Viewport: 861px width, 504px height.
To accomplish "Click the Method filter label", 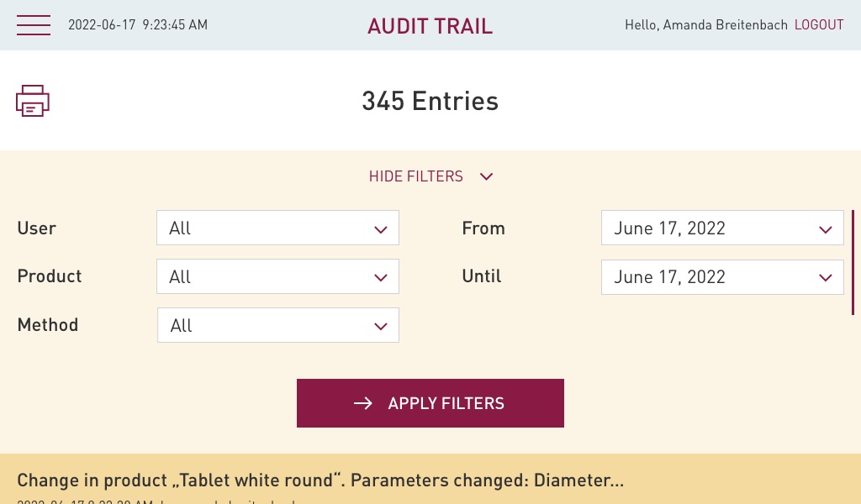I will [x=48, y=325].
